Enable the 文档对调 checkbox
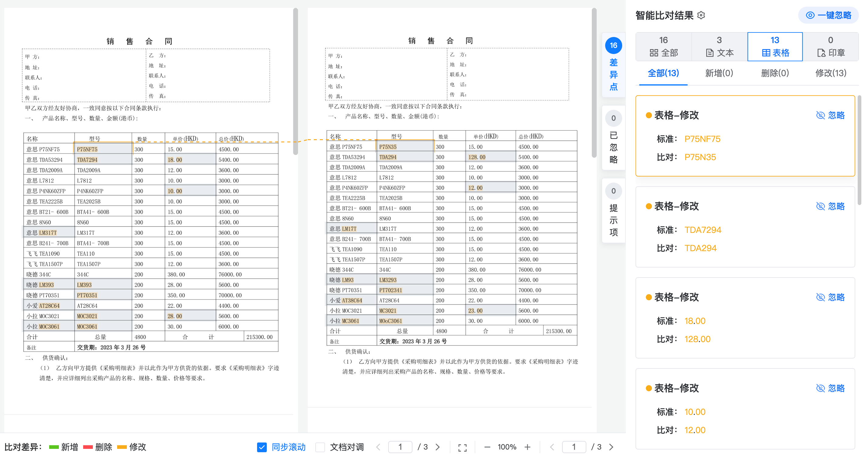The width and height of the screenshot is (868, 461). (320, 447)
